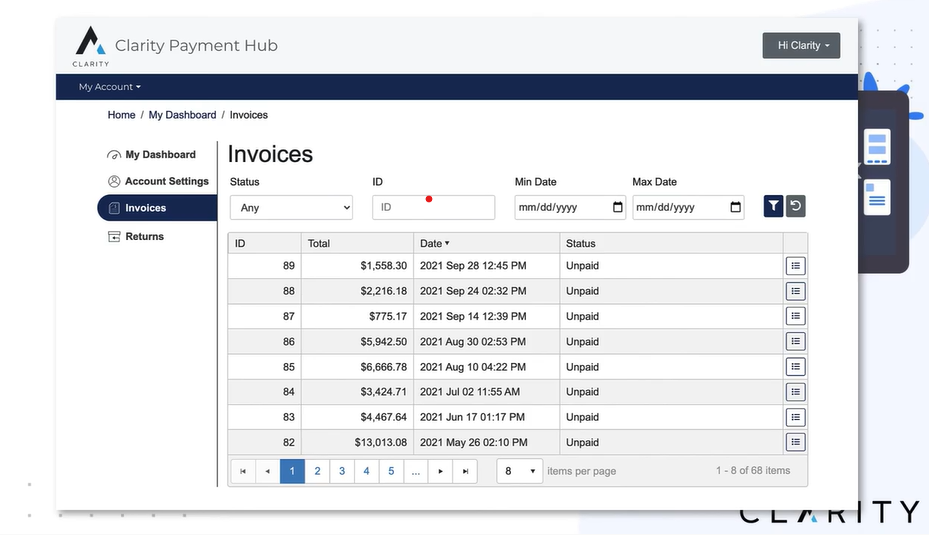This screenshot has width=929, height=535.
Task: Open My Dashboard in the sidebar
Action: tap(152, 155)
